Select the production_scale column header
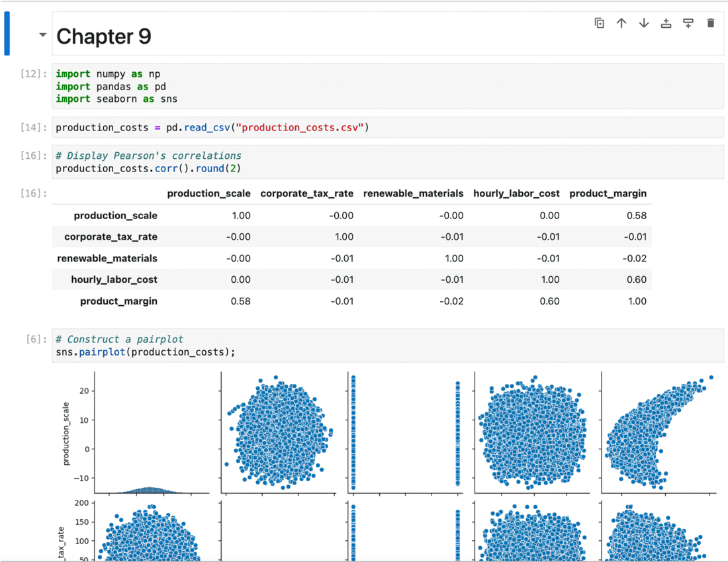728x562 pixels. 209,193
